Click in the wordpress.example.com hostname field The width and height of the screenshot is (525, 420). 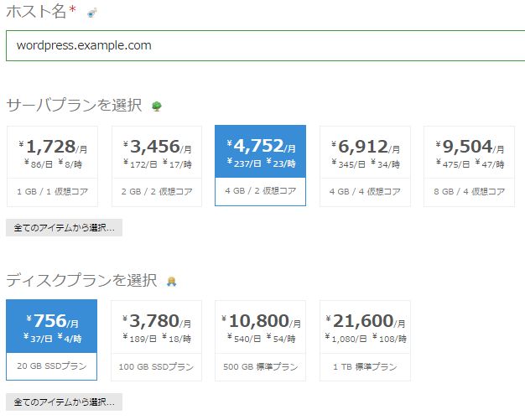[x=265, y=45]
